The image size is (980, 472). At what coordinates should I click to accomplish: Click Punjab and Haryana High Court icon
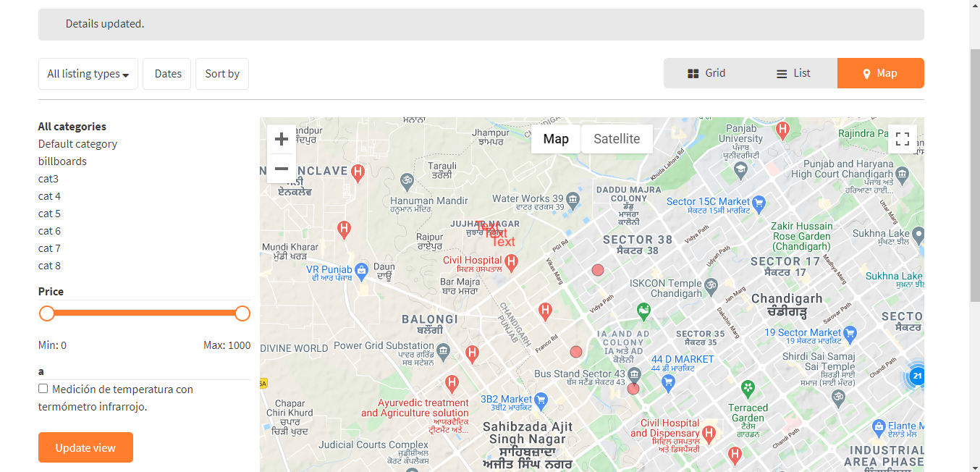[902, 174]
